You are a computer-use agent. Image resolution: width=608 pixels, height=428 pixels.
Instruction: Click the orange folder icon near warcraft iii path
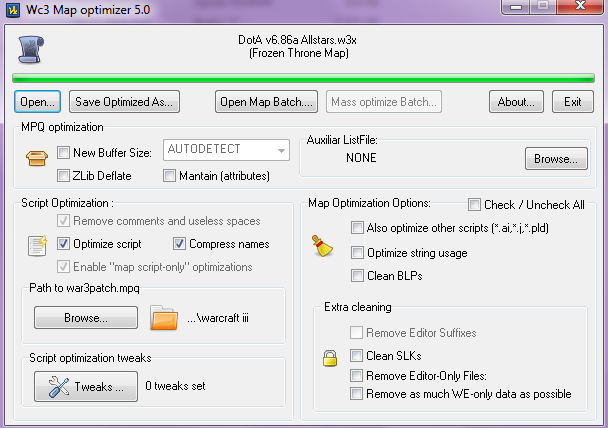pos(164,318)
